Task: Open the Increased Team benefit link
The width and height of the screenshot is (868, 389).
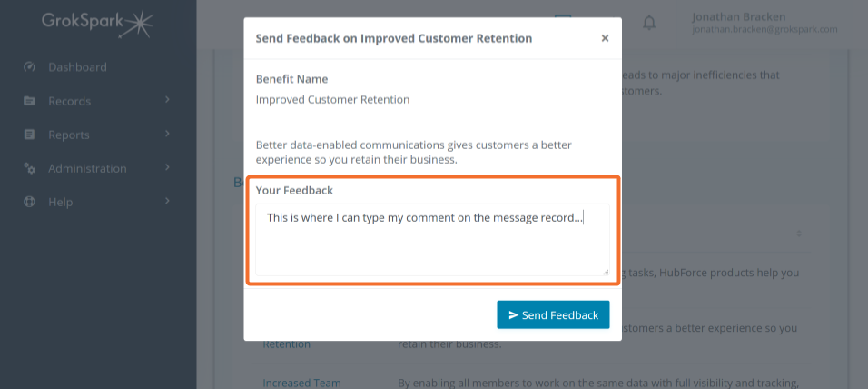Action: [301, 383]
